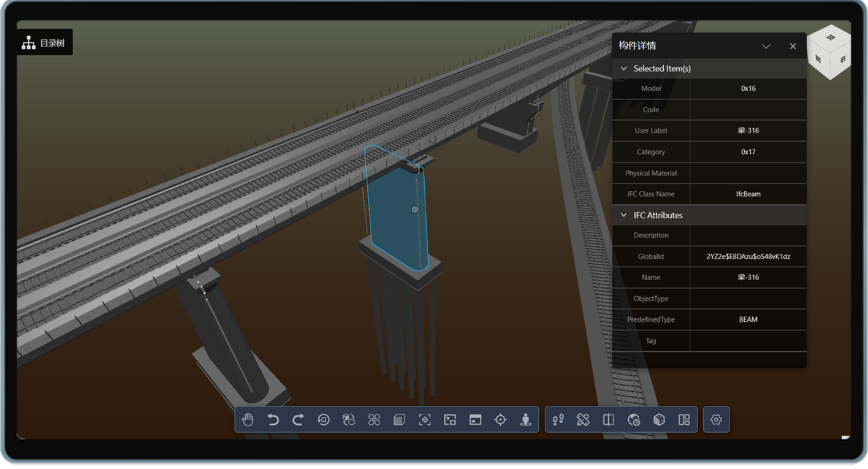Click the undo arrow icon
Image resolution: width=868 pixels, height=469 pixels.
pos(273,420)
